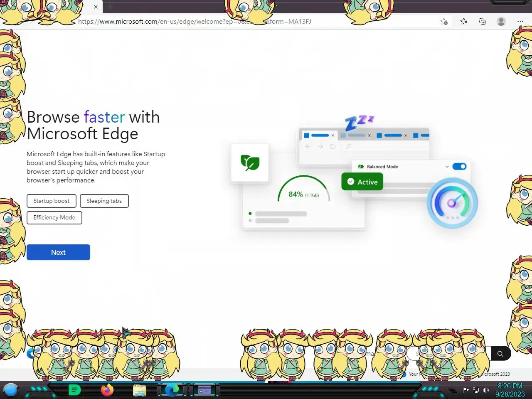Open the Start orb on taskbar
This screenshot has height=399, width=532.
[x=11, y=390]
